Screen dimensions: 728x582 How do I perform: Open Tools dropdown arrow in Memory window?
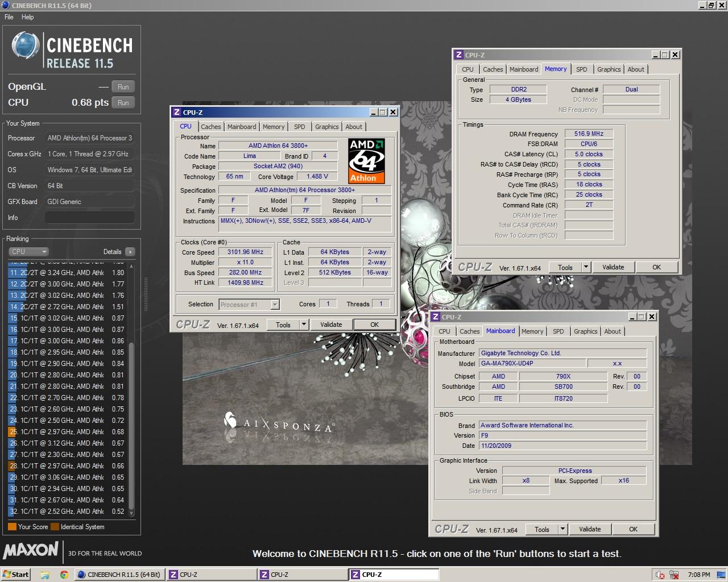(586, 268)
